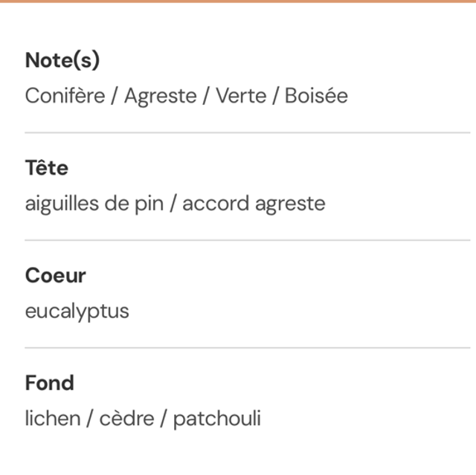Select the word Conifère
The width and height of the screenshot is (476, 475).
coord(65,96)
